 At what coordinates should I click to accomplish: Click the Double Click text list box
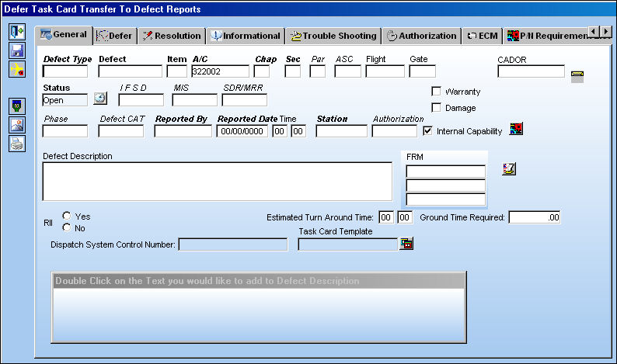click(259, 307)
